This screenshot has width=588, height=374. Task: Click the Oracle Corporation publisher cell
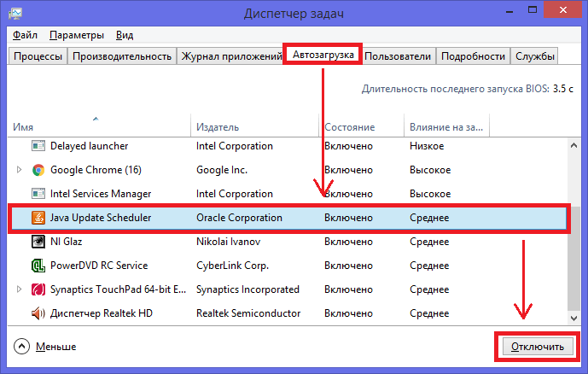[x=239, y=218]
